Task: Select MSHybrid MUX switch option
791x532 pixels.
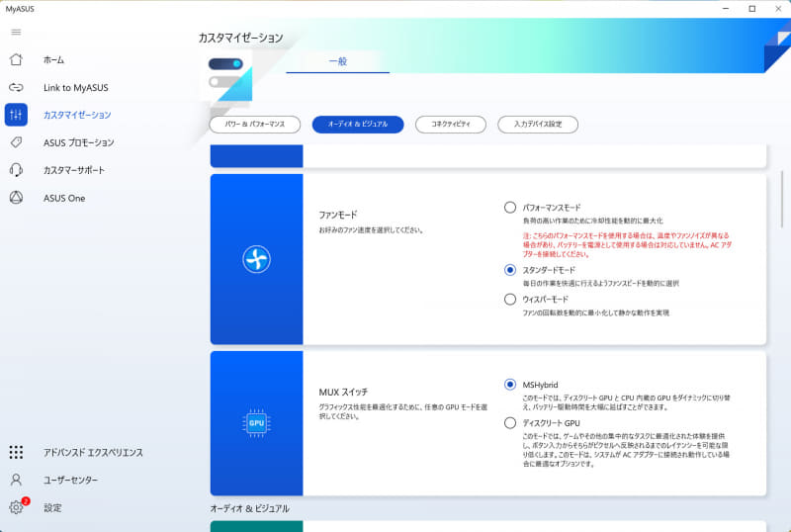Action: [x=510, y=385]
